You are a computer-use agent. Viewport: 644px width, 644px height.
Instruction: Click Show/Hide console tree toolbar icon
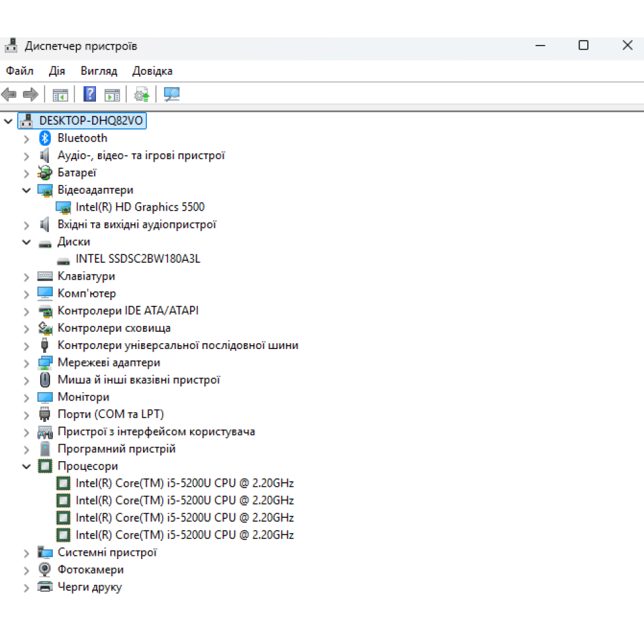(60, 95)
